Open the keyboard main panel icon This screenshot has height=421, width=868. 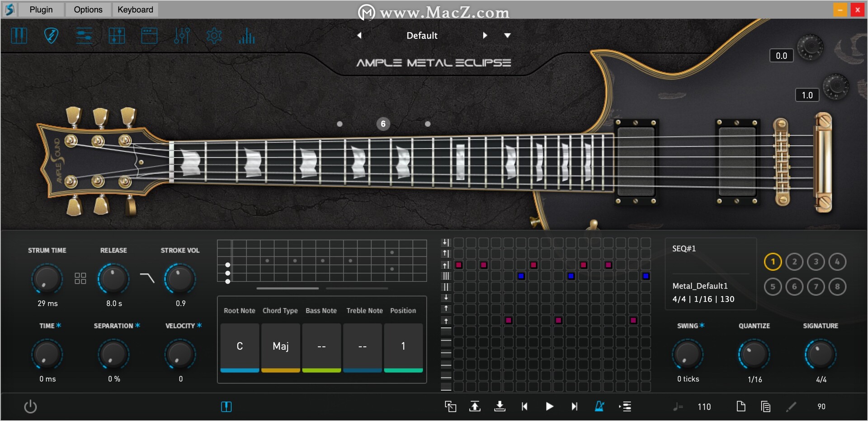coord(19,35)
